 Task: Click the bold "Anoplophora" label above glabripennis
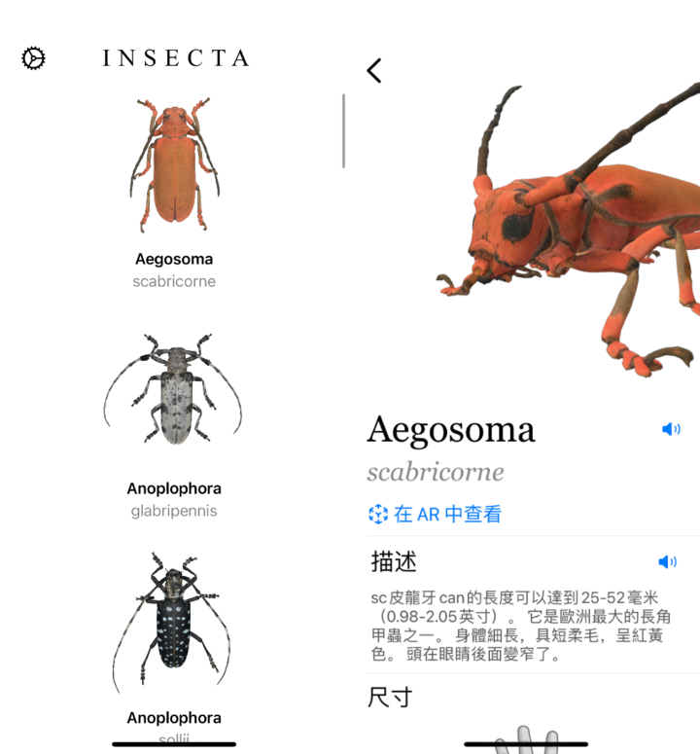coord(174,488)
